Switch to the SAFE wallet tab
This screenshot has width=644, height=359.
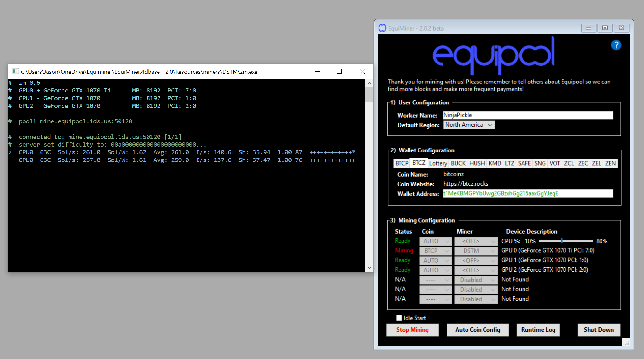(524, 163)
